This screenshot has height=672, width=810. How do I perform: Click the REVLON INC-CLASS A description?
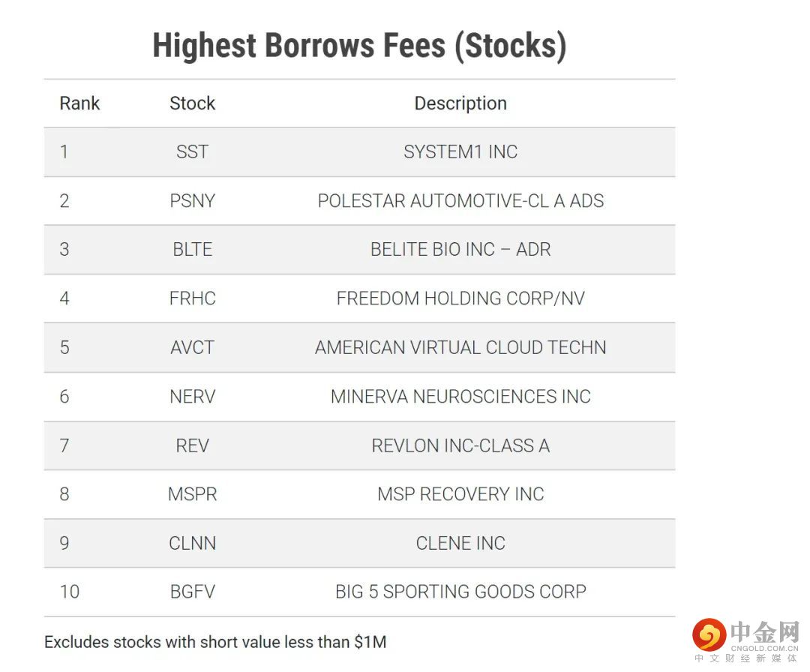(460, 445)
